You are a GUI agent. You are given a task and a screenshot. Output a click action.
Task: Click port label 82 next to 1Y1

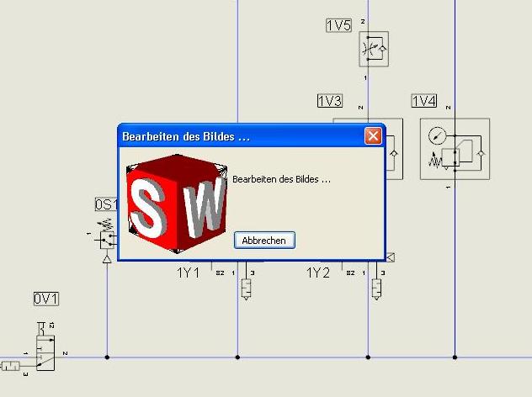(x=220, y=273)
